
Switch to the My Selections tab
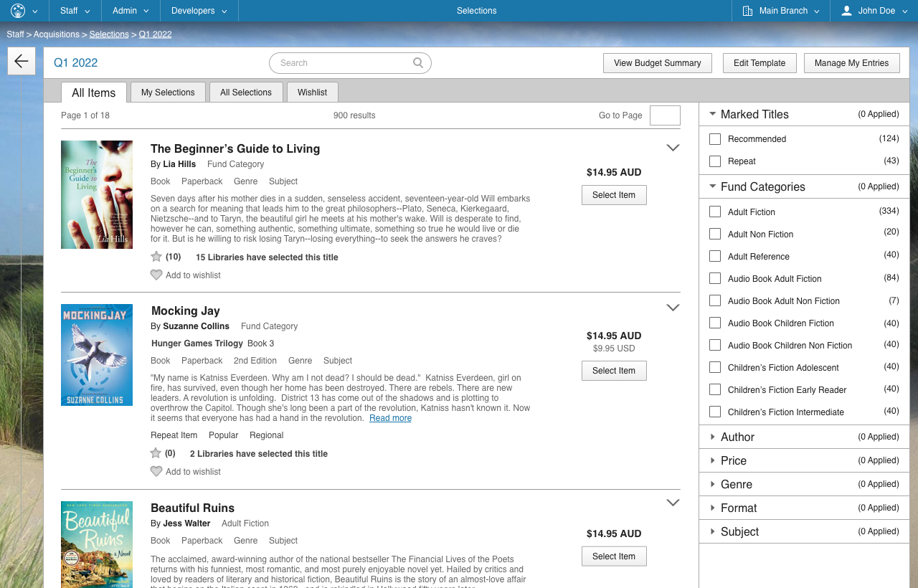click(168, 93)
